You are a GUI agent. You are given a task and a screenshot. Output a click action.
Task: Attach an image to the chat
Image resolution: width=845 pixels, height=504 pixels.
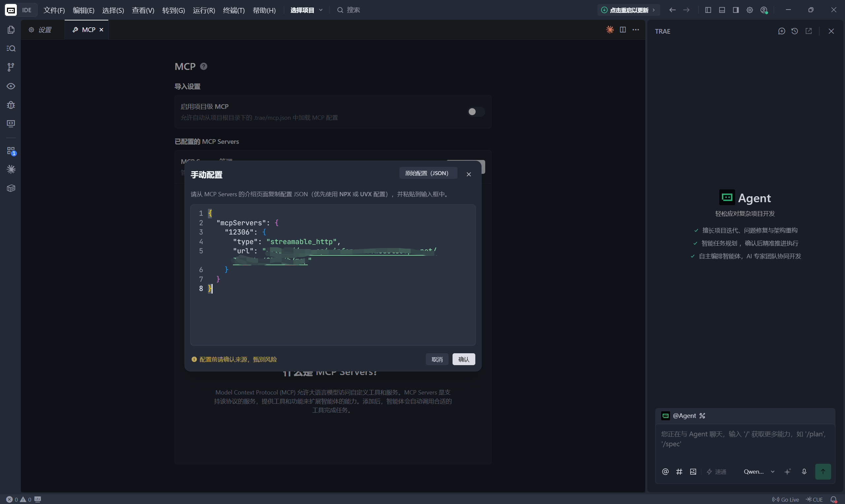coord(693,471)
